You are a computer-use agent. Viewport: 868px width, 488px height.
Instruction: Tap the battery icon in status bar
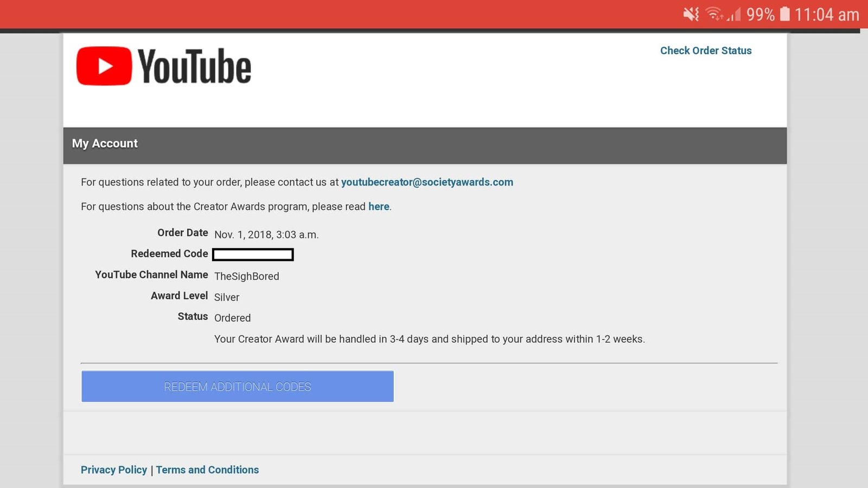coord(784,14)
